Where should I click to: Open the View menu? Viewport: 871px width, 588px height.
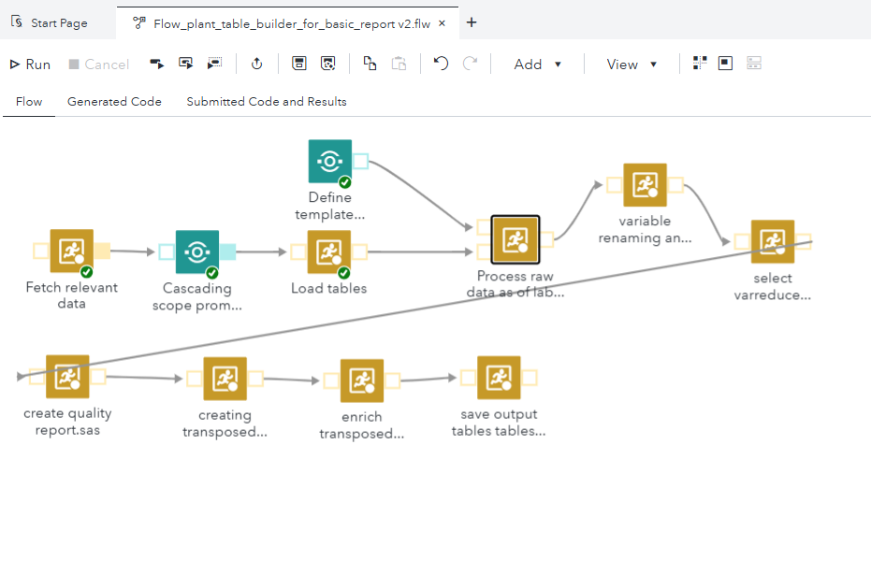pyautogui.click(x=630, y=64)
